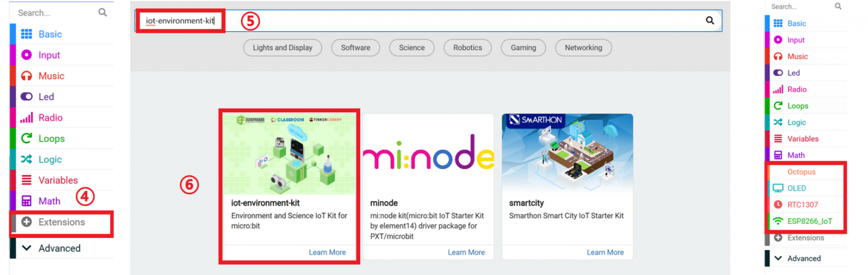The height and width of the screenshot is (275, 868).
Task: Click the Basic grid icon in right toolbox
Action: (x=778, y=23)
